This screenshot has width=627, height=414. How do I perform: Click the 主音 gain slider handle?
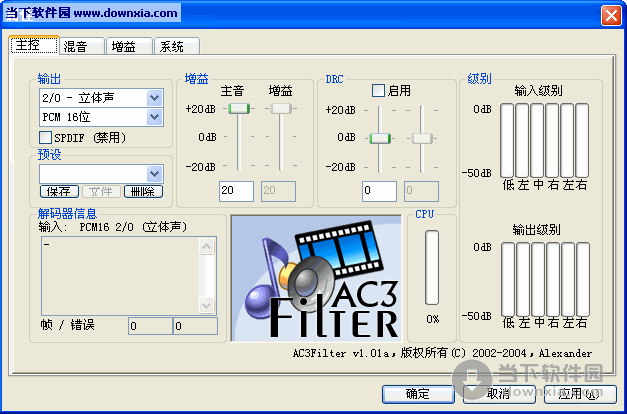coord(237,108)
